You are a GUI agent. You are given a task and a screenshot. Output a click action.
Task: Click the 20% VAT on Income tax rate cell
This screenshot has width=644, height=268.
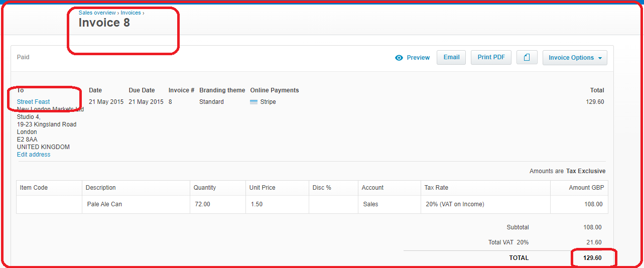click(x=486, y=204)
